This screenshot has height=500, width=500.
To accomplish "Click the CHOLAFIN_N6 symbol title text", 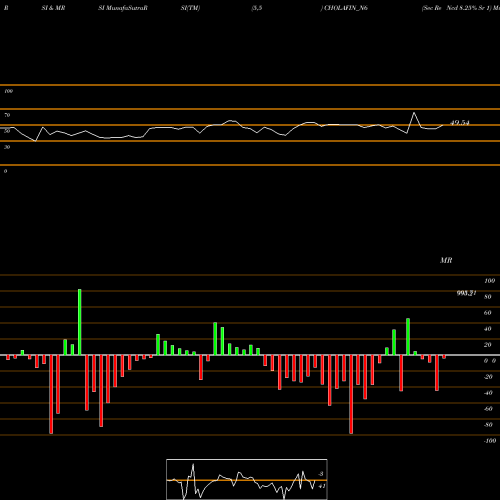I will [346, 8].
